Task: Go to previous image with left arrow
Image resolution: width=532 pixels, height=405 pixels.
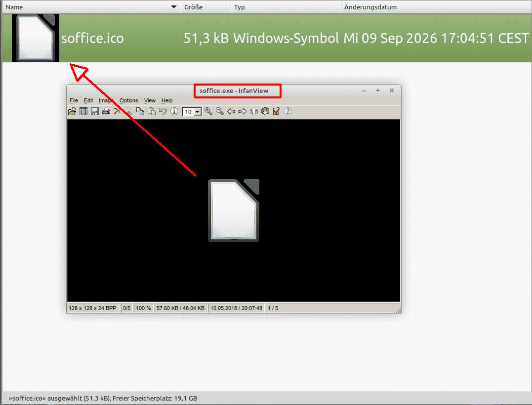Action: point(231,111)
